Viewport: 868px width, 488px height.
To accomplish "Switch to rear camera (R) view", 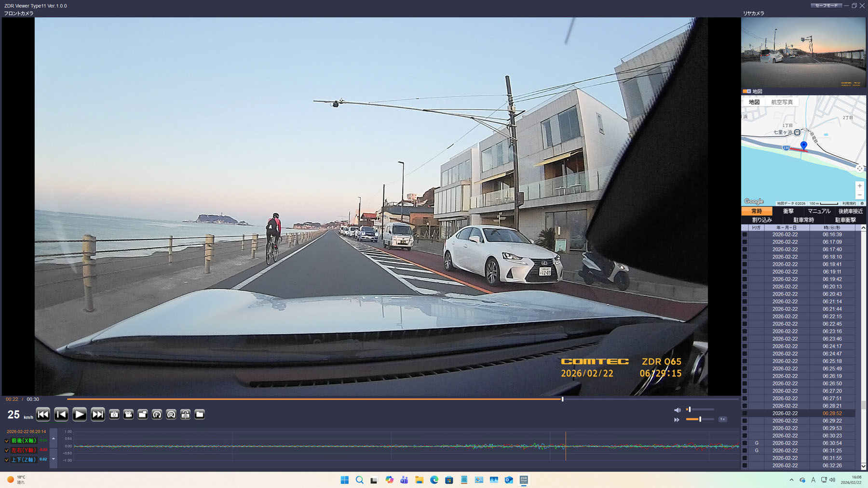I will (171, 414).
